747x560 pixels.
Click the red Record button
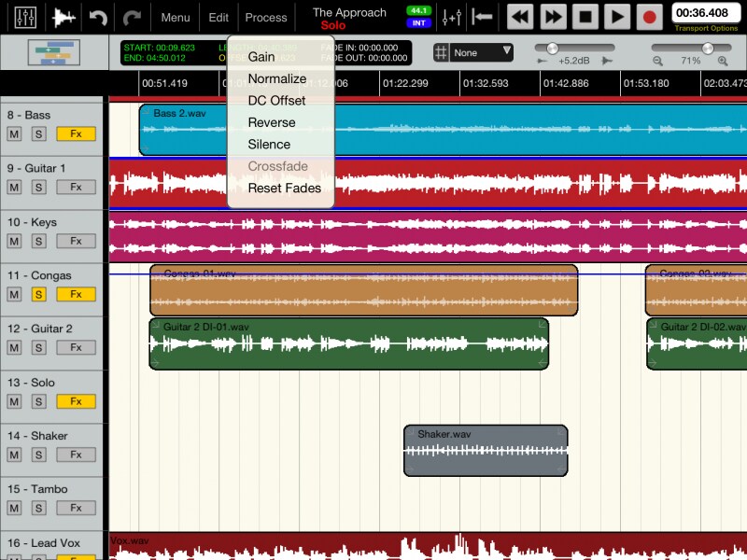(649, 17)
